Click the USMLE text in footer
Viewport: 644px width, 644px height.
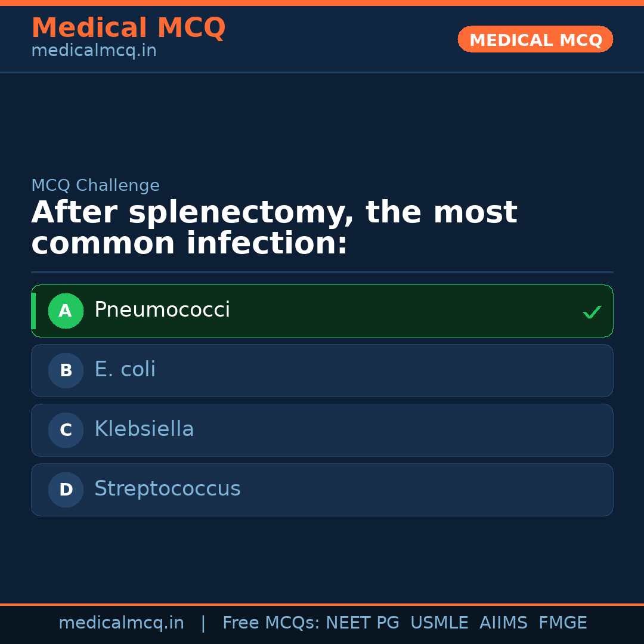(x=439, y=623)
